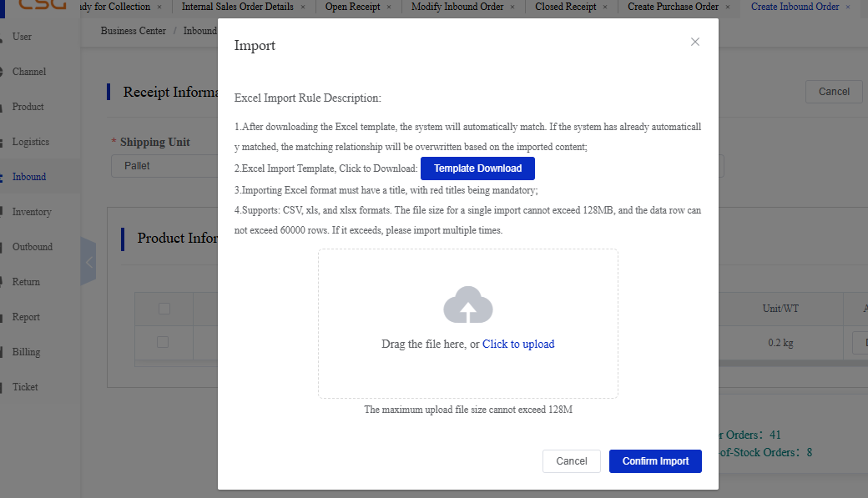Open the Outbound sidebar menu
This screenshot has width=868, height=498.
click(32, 247)
